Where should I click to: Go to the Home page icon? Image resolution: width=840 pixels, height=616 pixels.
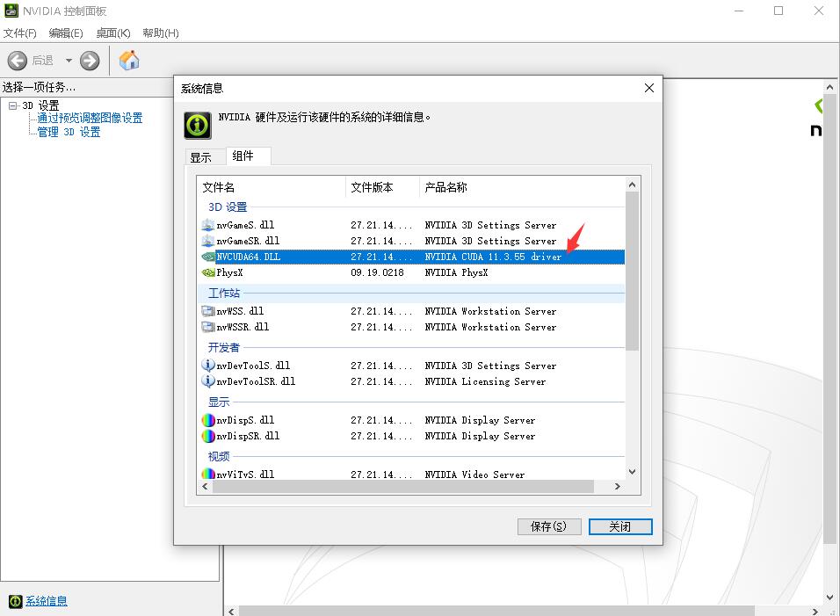click(x=129, y=61)
